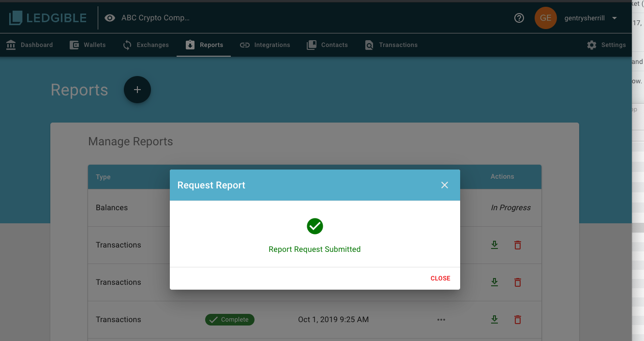Select the Integrations tab
Screen dimensions: 644x341
[x=265, y=45]
